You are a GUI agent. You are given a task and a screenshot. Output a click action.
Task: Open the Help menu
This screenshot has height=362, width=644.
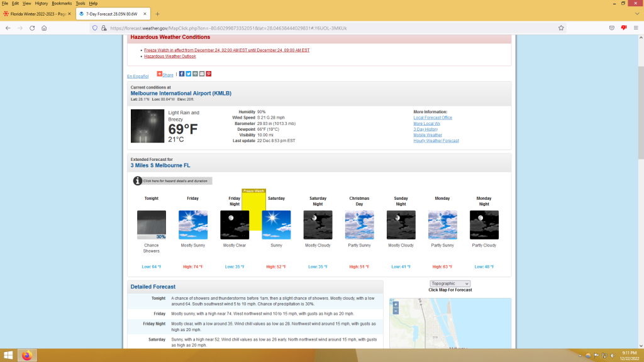click(x=93, y=3)
